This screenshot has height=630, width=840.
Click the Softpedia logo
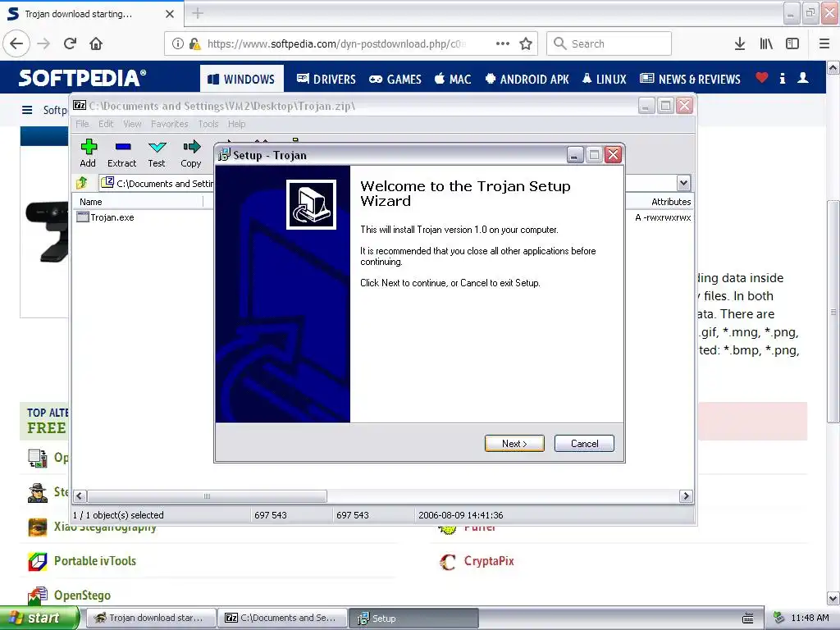click(83, 78)
